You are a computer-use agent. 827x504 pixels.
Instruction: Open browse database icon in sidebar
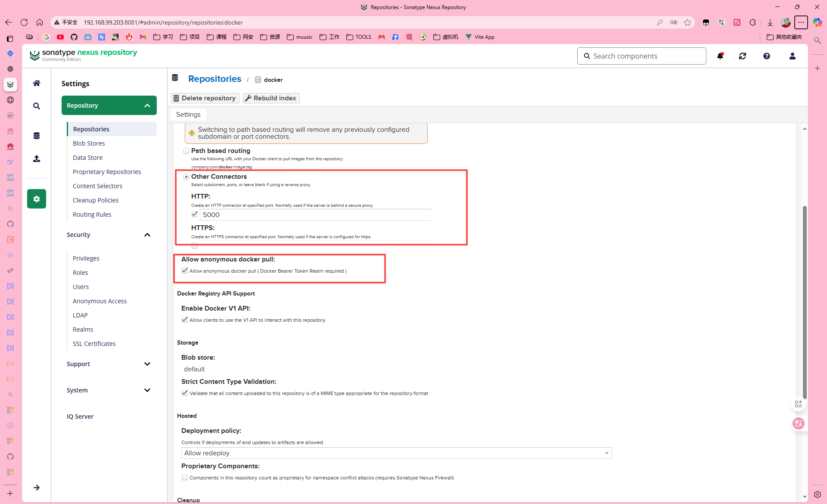pyautogui.click(x=37, y=136)
